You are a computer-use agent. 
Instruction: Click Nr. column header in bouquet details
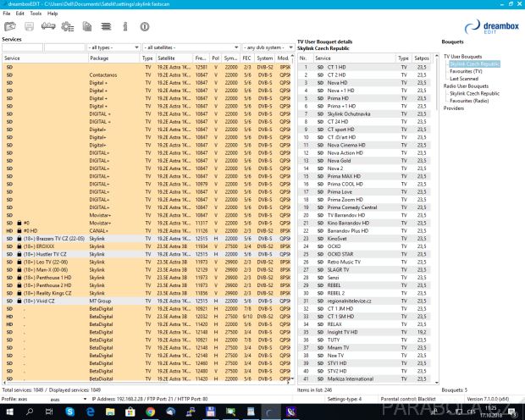pyautogui.click(x=306, y=58)
